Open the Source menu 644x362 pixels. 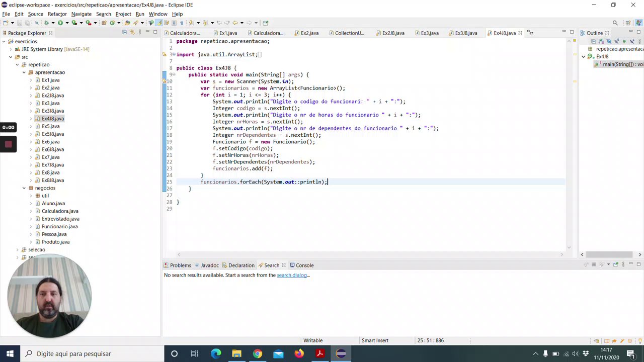click(35, 14)
